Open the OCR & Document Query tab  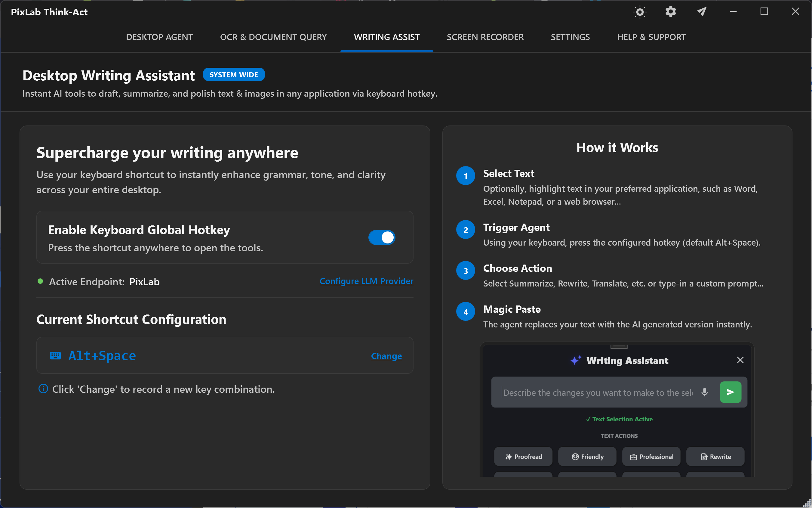point(273,37)
